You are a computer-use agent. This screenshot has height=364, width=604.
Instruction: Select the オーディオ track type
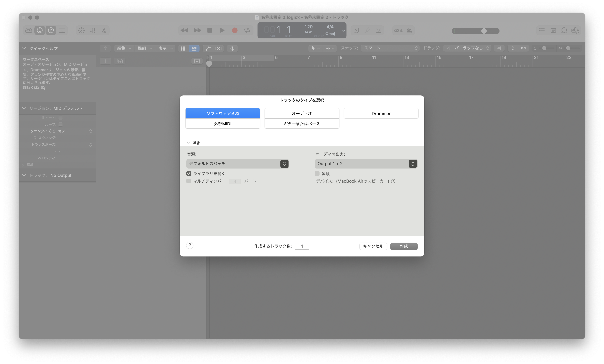[x=302, y=113]
